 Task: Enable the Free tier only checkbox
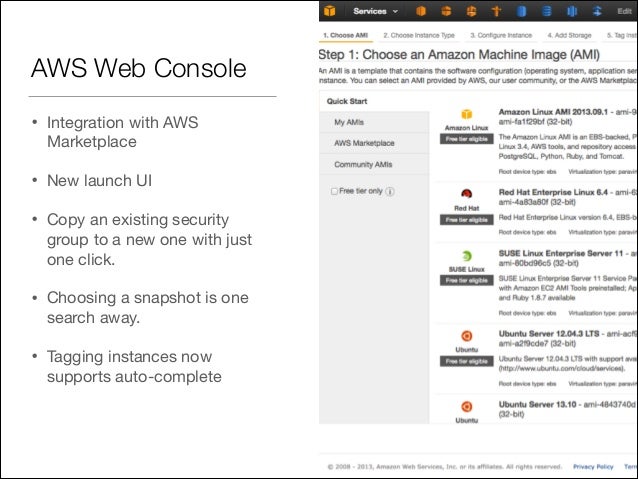334,191
